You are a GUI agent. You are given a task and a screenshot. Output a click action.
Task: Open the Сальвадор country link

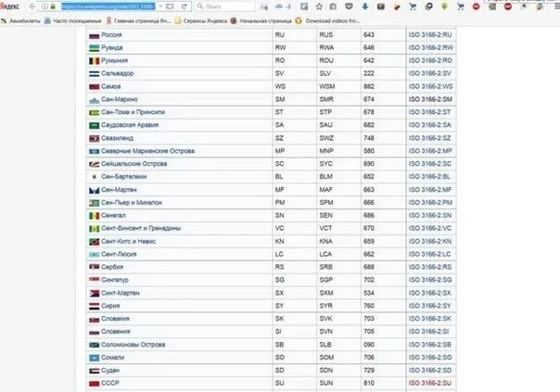click(x=118, y=73)
